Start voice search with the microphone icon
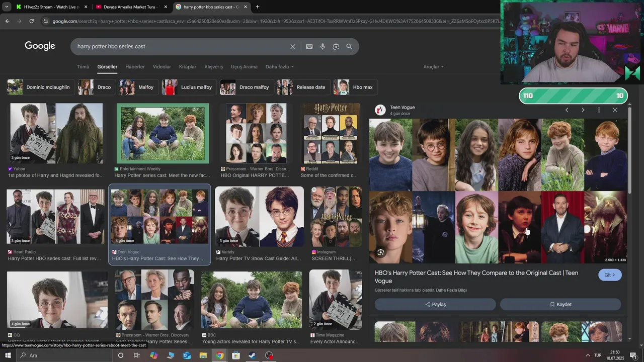The width and height of the screenshot is (644, 362). (x=323, y=46)
